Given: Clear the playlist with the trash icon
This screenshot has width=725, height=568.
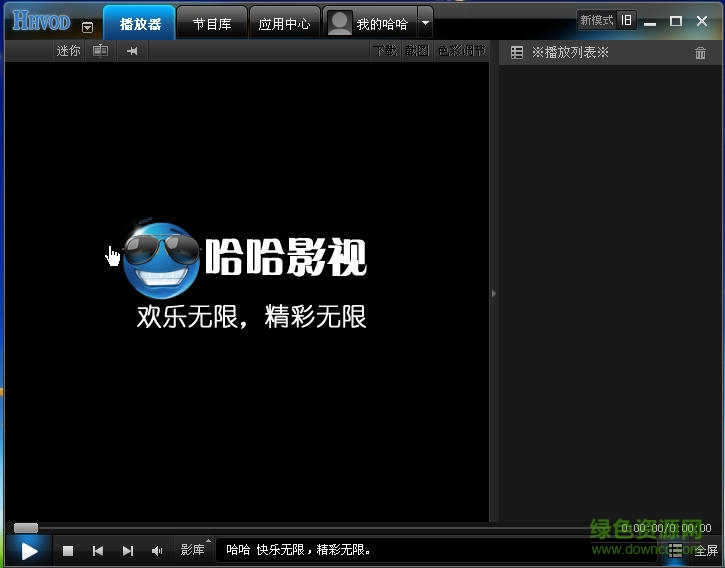Looking at the screenshot, I should click(700, 53).
